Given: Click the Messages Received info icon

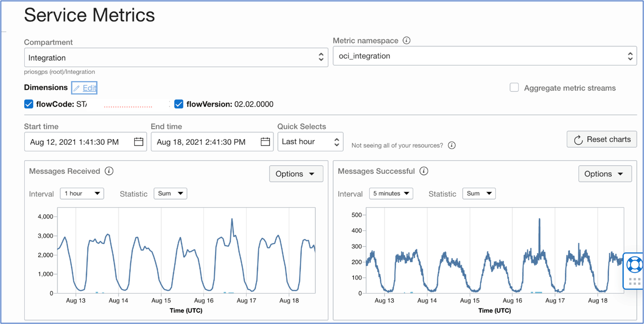Looking at the screenshot, I should click(x=110, y=171).
